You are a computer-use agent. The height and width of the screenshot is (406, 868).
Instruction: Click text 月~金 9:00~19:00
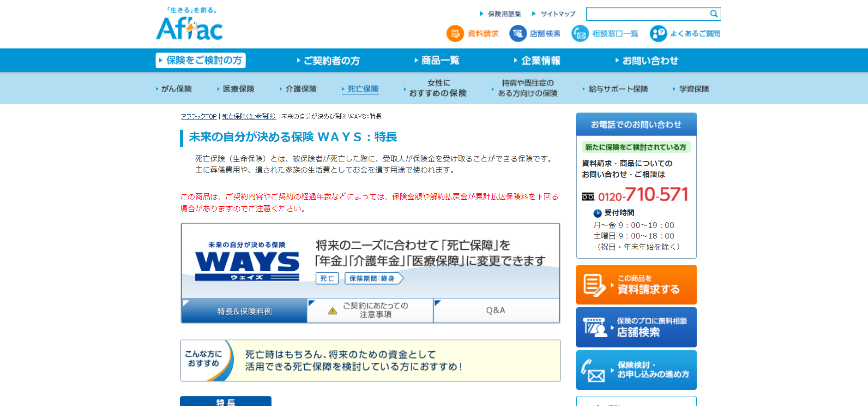(633, 225)
